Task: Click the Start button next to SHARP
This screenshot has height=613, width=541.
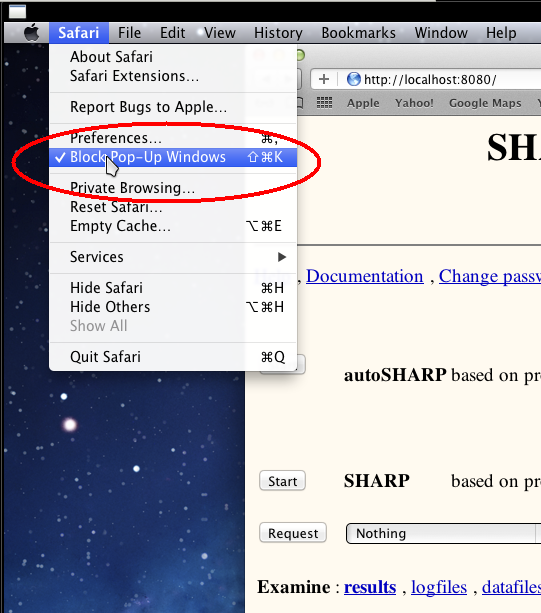Action: pyautogui.click(x=283, y=481)
